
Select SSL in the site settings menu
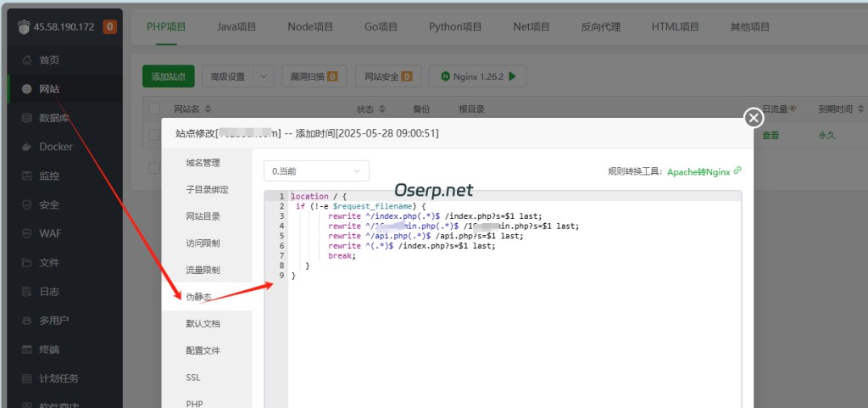pyautogui.click(x=193, y=377)
